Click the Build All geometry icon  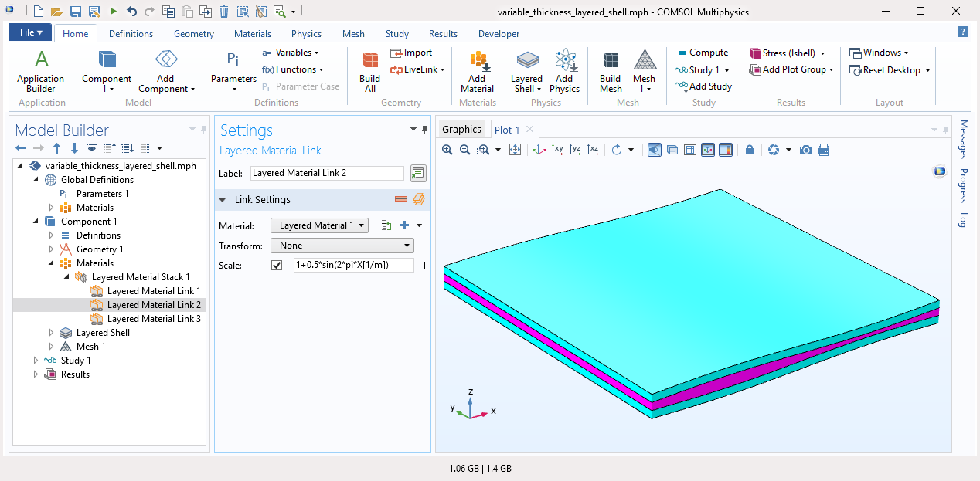pyautogui.click(x=369, y=71)
